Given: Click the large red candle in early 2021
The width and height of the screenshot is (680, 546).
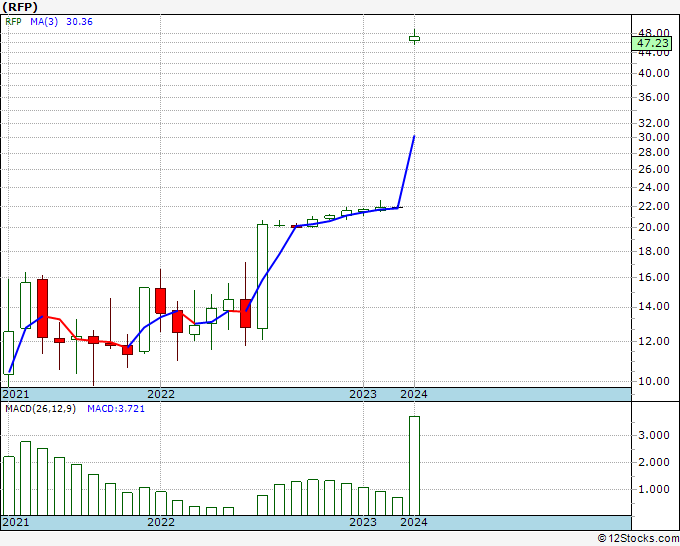Looking at the screenshot, I should pyautogui.click(x=42, y=308).
